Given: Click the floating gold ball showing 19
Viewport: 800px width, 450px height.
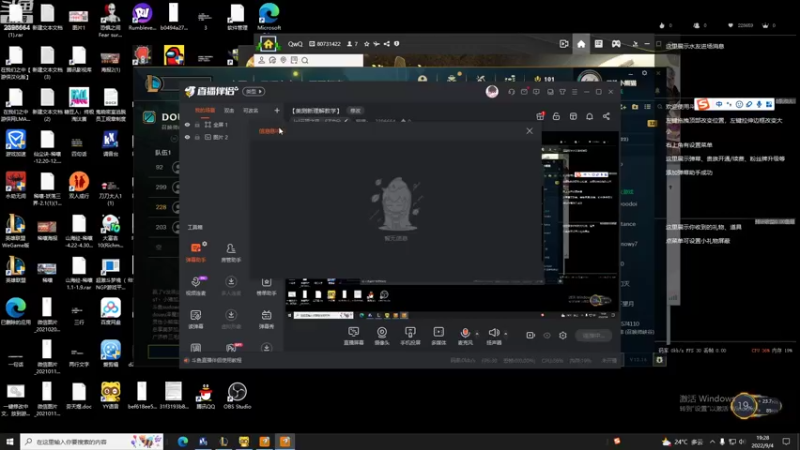Looking at the screenshot, I should click(743, 406).
